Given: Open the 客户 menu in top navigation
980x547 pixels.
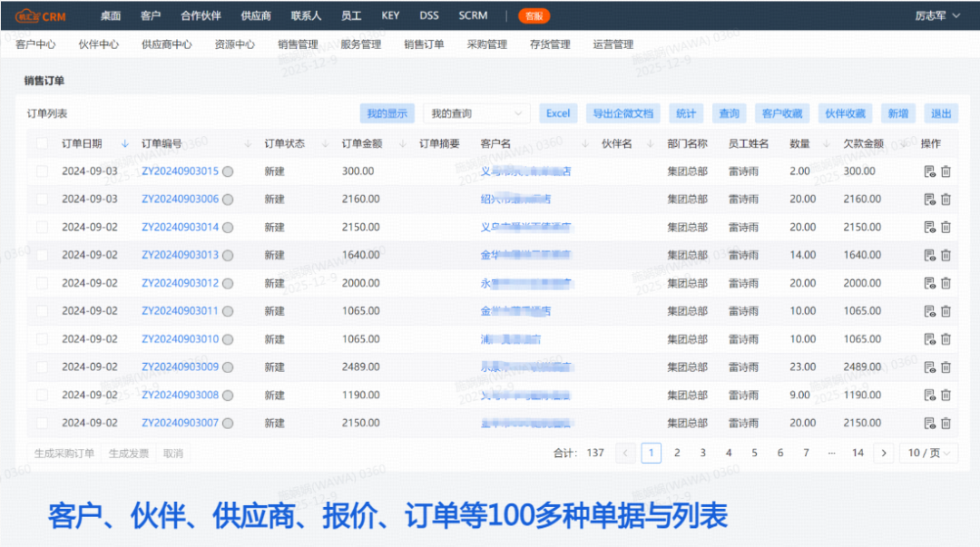Looking at the screenshot, I should (x=151, y=15).
